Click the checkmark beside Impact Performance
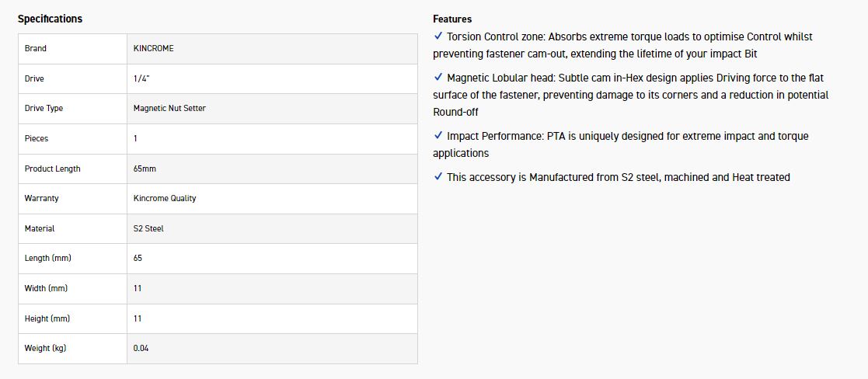 (x=438, y=136)
